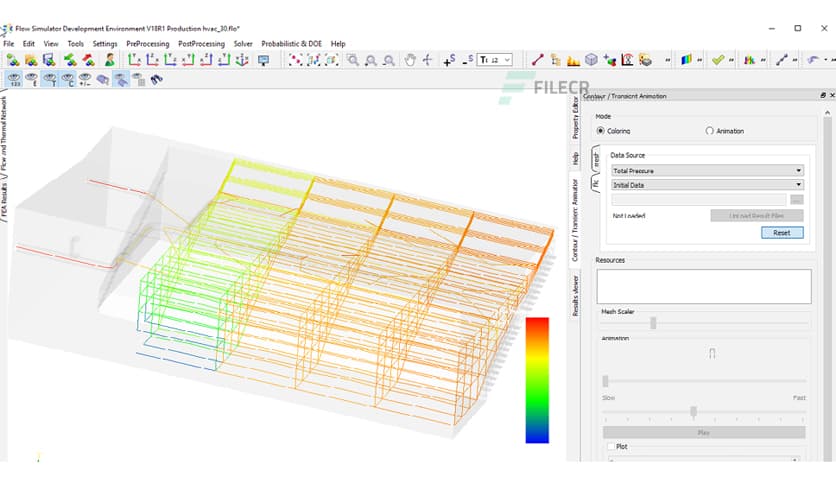Toggle the eye T labels visibility
836x484 pixels.
50,79
